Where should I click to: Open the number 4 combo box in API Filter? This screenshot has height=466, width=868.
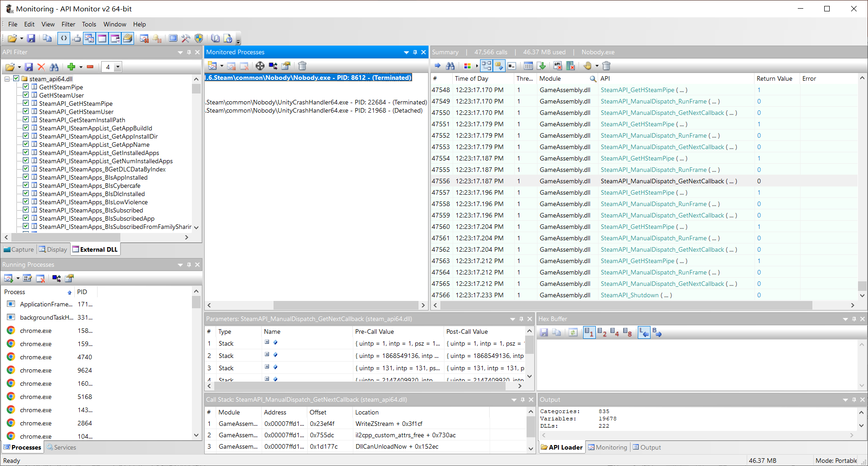(118, 67)
